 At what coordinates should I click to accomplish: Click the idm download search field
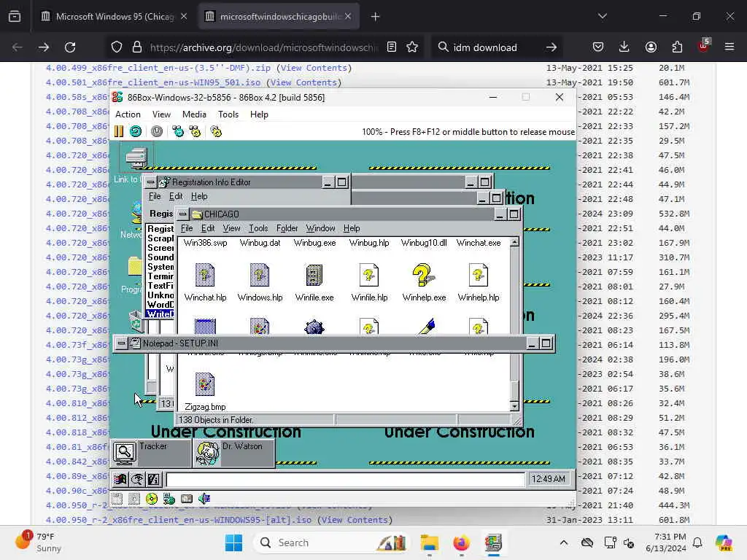[x=495, y=47]
